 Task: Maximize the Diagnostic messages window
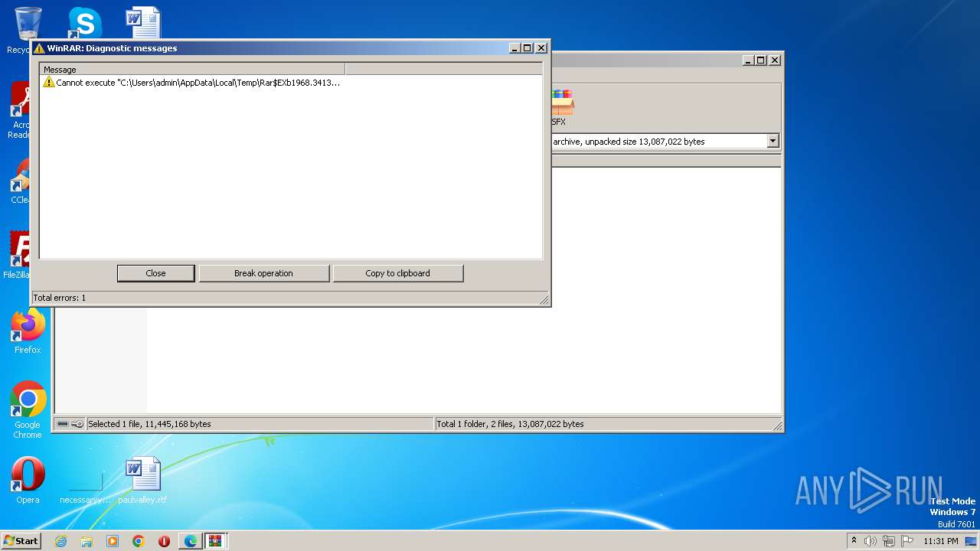tap(528, 47)
